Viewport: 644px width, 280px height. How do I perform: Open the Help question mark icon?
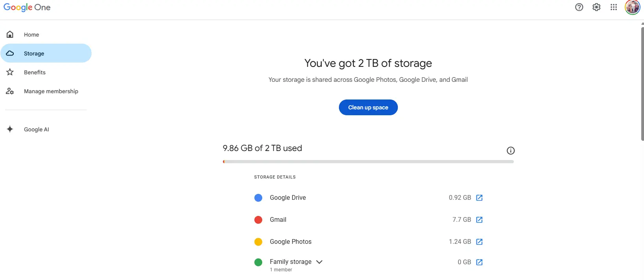pos(579,7)
